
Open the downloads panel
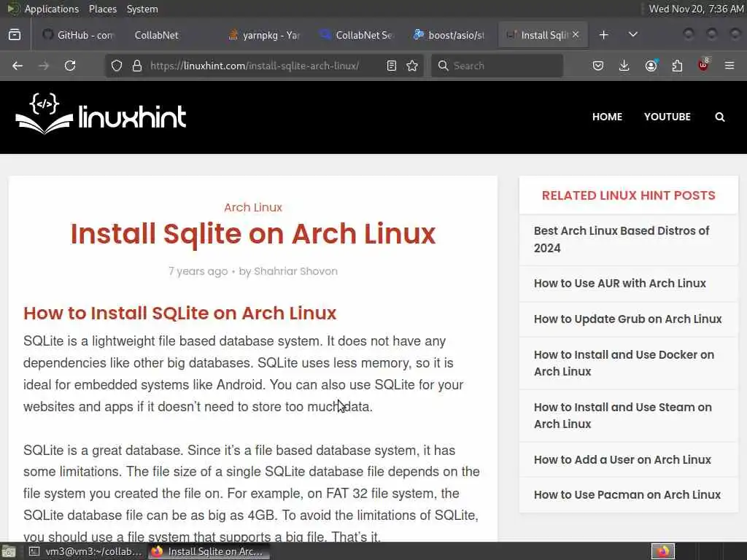point(624,66)
